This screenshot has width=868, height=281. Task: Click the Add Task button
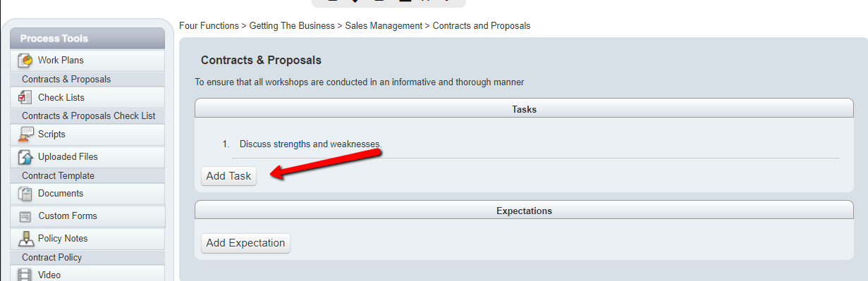[x=228, y=176]
